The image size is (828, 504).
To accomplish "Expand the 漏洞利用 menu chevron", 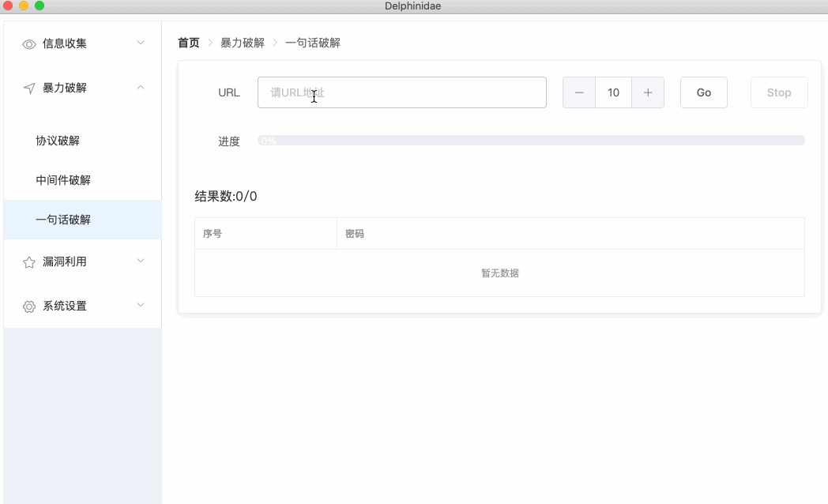I will 141,261.
